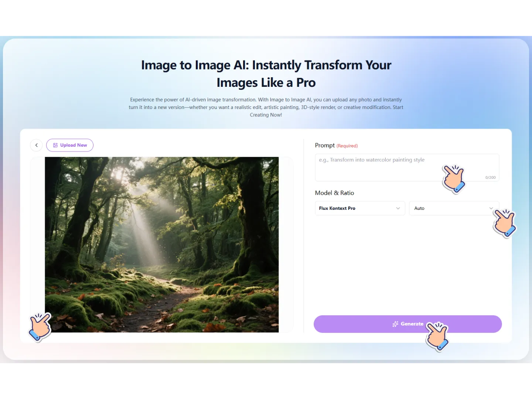Click the chevron in the Auto ratio box
The height and width of the screenshot is (399, 532).
(x=491, y=208)
